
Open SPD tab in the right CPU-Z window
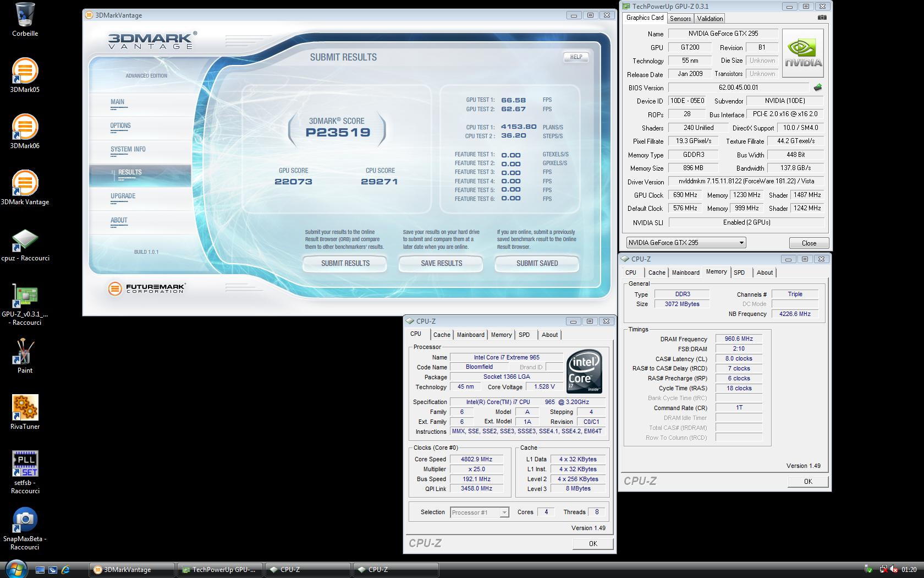pos(739,272)
